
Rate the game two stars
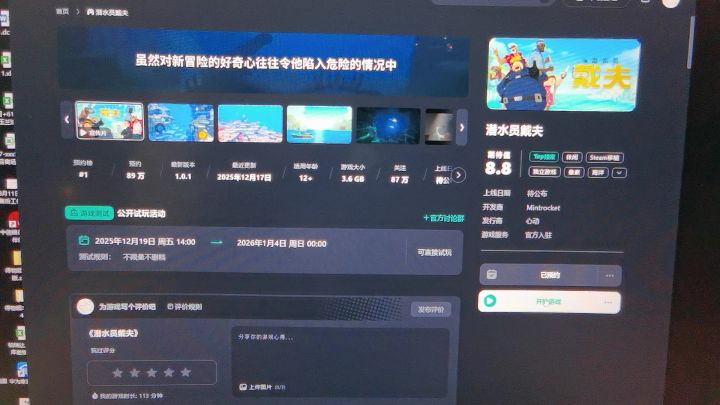[x=135, y=372]
